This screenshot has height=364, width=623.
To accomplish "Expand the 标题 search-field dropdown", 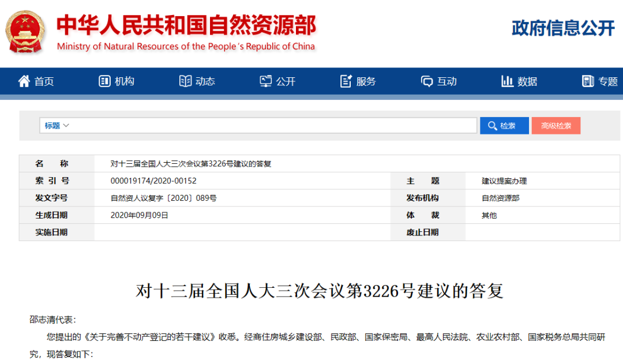I will [x=57, y=126].
